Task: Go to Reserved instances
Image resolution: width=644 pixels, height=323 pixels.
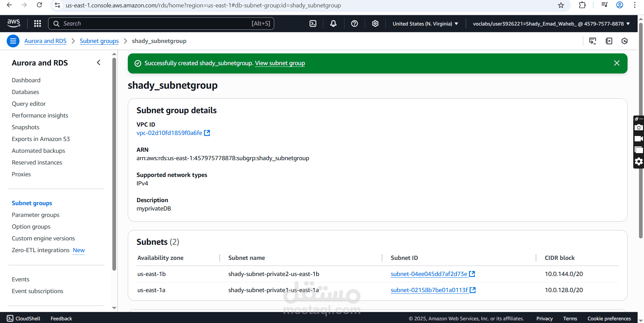Action: point(37,163)
